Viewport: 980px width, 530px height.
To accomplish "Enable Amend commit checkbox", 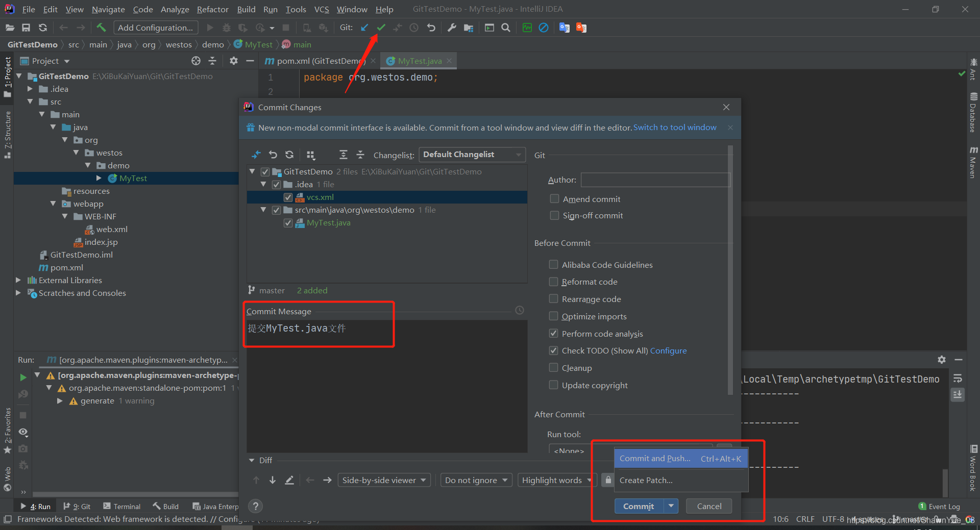I will [x=554, y=198].
